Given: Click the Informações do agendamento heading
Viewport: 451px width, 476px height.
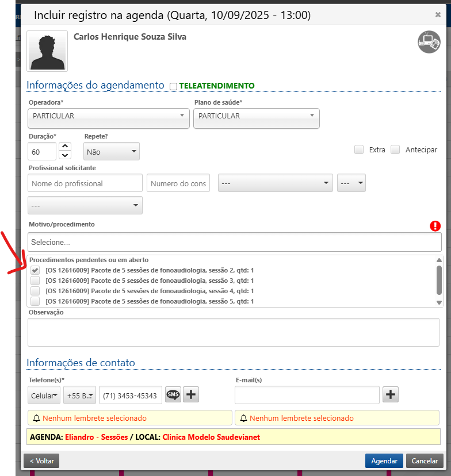Looking at the screenshot, I should [95, 85].
